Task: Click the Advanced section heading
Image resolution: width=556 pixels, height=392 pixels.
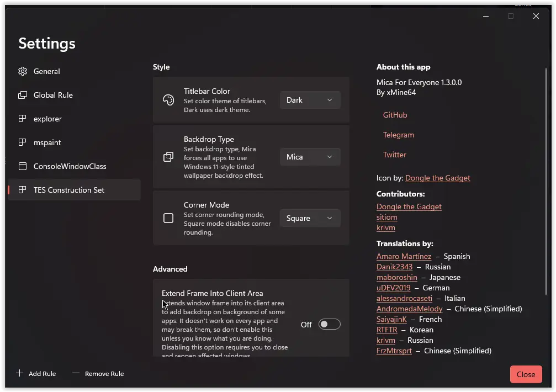Action: 170,269
